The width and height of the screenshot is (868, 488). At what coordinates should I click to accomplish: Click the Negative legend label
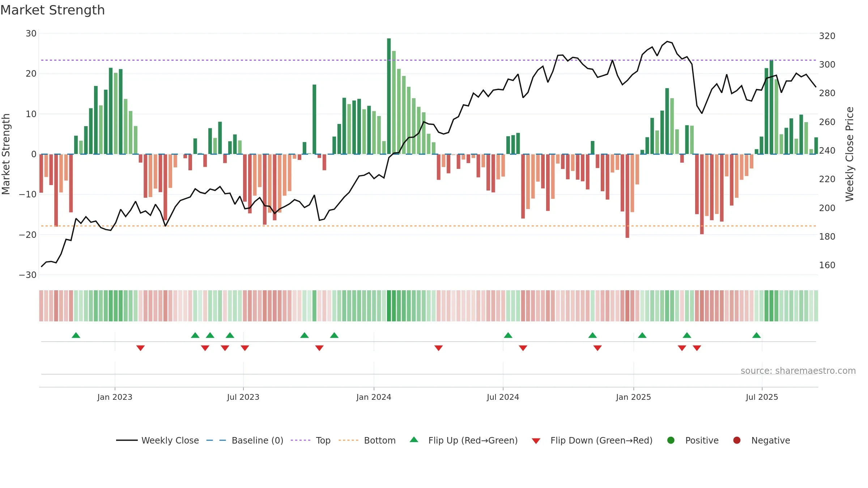tap(771, 440)
